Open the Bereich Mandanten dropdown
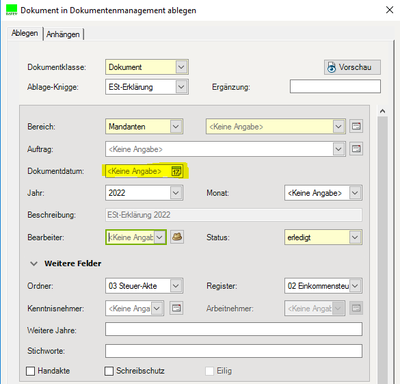 pyautogui.click(x=176, y=127)
